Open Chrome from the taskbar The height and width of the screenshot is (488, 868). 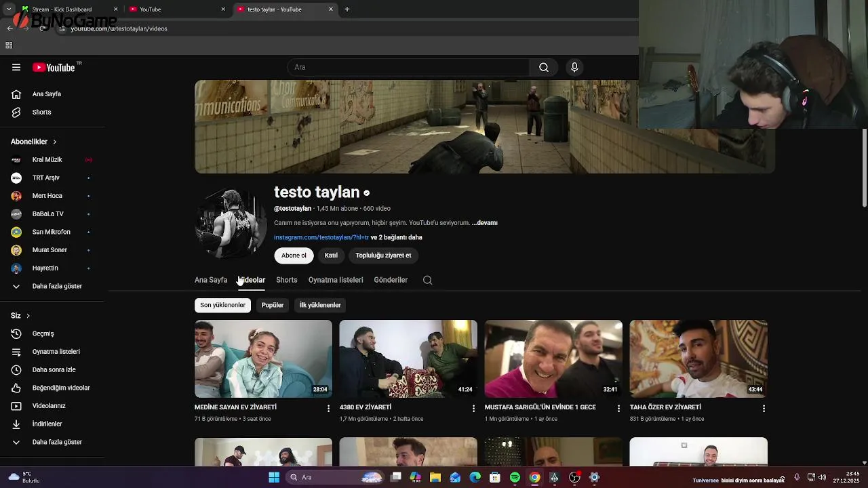pyautogui.click(x=535, y=477)
